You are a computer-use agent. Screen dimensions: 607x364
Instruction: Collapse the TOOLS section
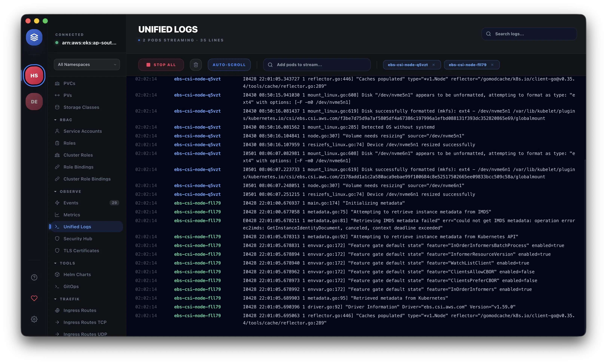coord(65,263)
